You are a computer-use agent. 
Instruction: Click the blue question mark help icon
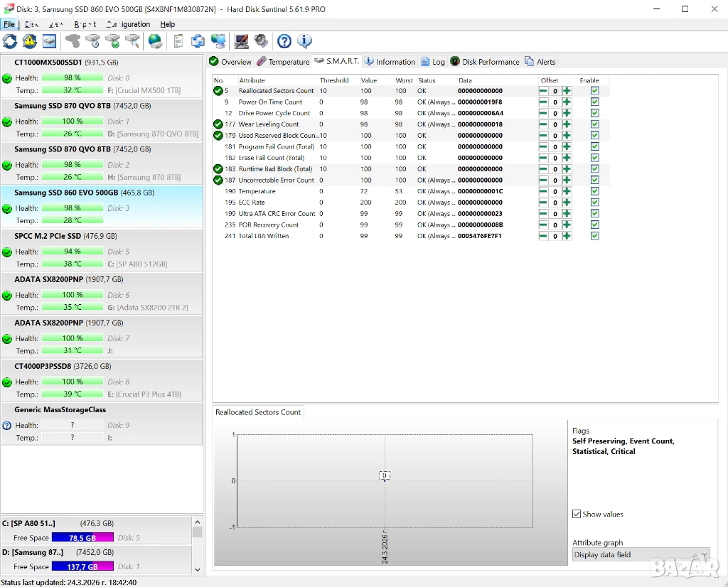(x=284, y=41)
